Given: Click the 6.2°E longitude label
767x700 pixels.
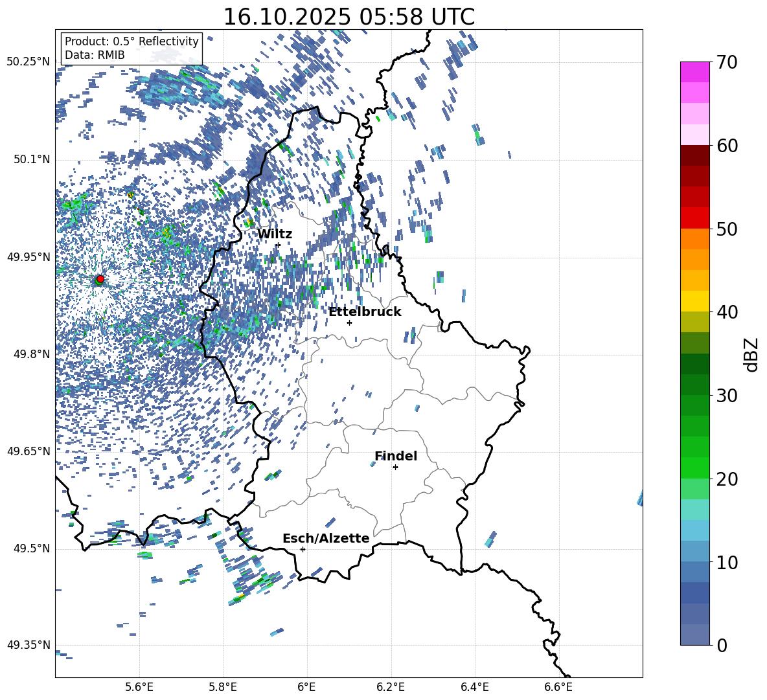Looking at the screenshot, I should pos(391,687).
